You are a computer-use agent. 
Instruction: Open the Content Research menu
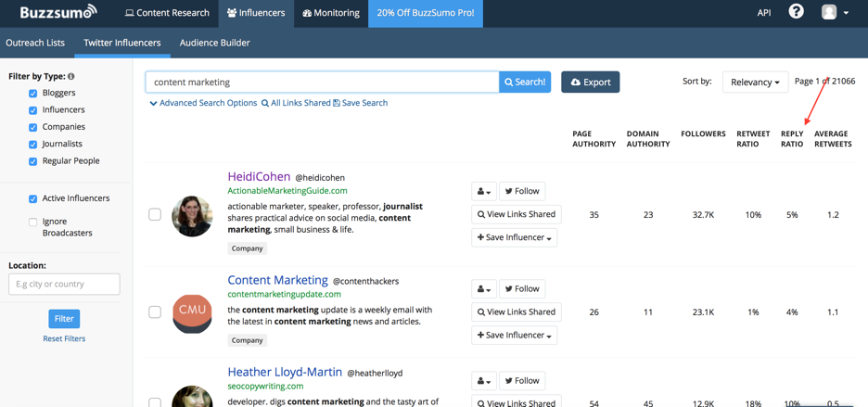pos(167,13)
